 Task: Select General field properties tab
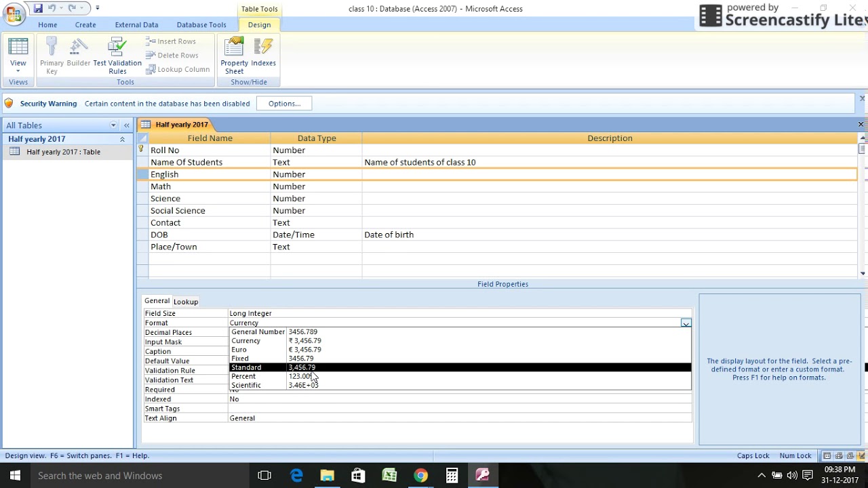157,301
